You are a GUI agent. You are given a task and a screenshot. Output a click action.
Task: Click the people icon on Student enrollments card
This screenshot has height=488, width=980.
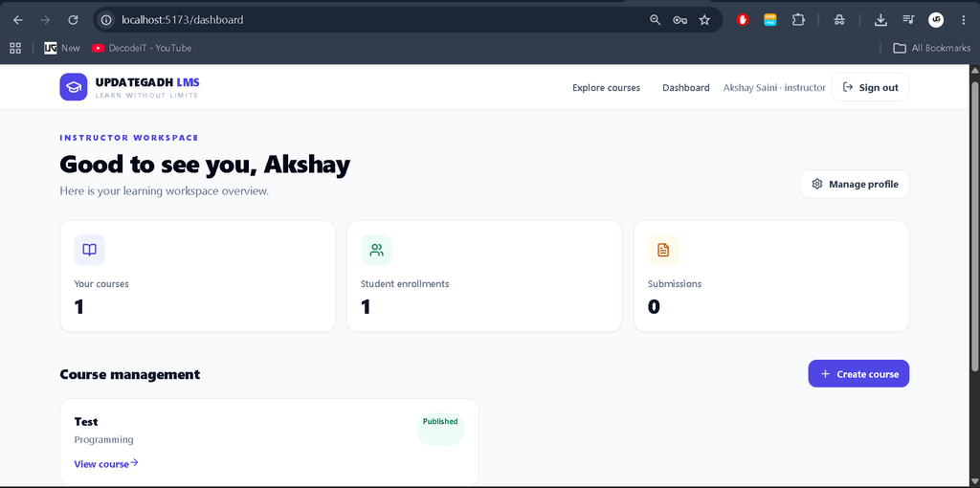(376, 250)
